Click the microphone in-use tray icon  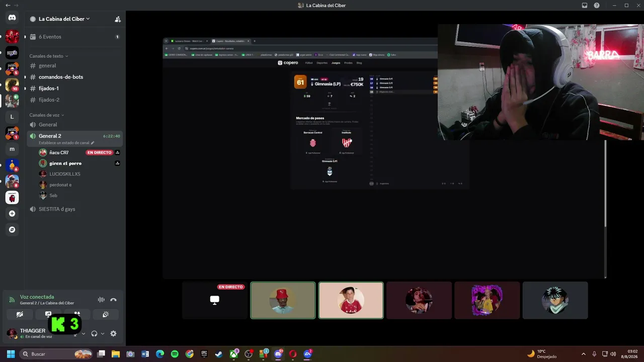594,354
